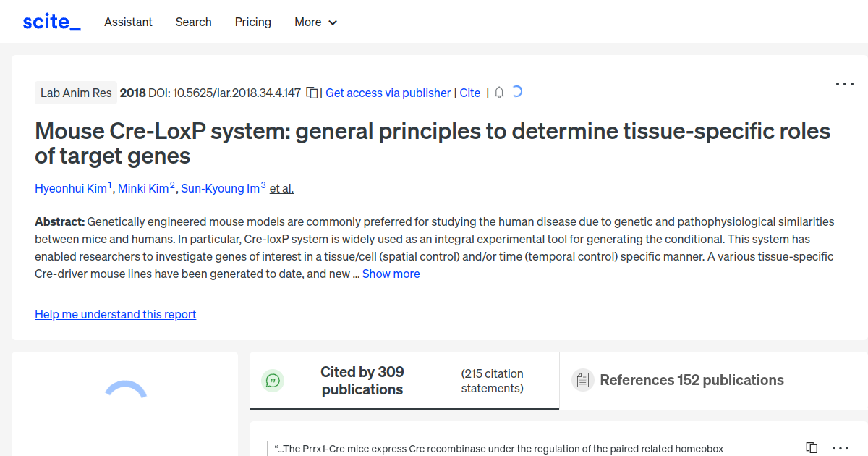
Task: Click Get access via publisher
Action: [388, 93]
